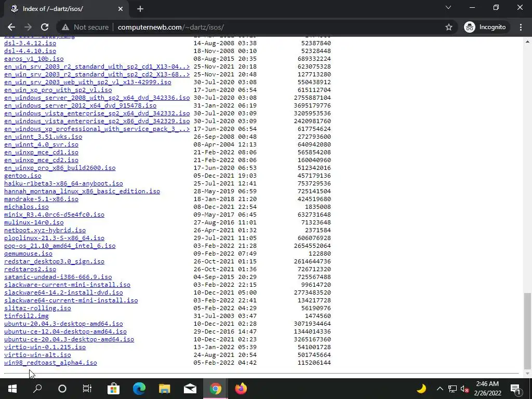This screenshot has width=532, height=399.
Task: Launch Microsoft Store from the taskbar
Action: 113,389
